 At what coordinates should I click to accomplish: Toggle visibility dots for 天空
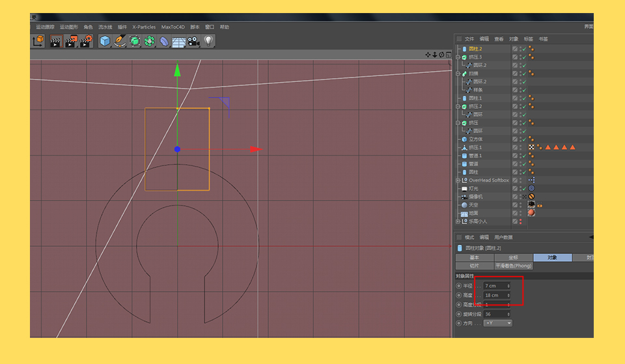(521, 205)
